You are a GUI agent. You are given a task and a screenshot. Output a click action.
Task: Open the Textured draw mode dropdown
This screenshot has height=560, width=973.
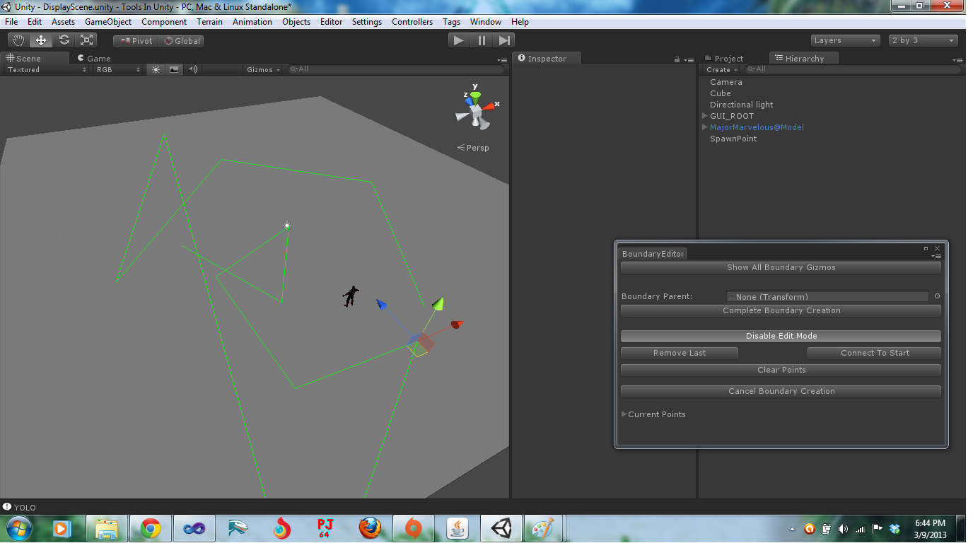pos(47,69)
